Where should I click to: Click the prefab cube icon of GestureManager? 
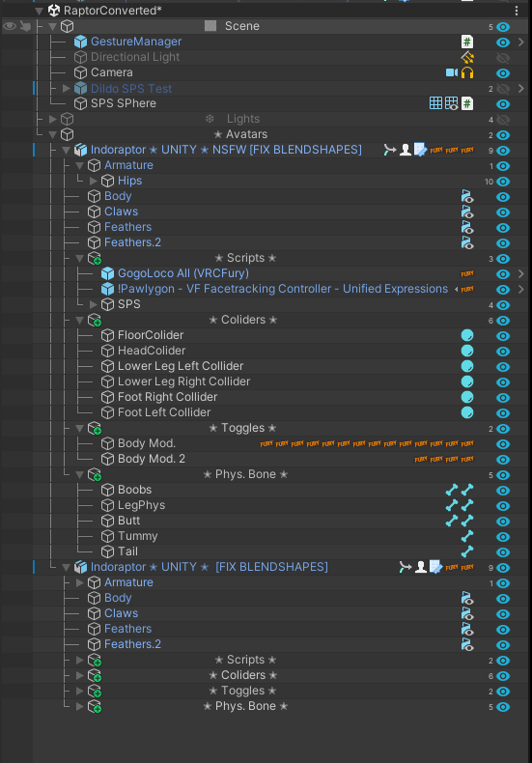(x=80, y=42)
